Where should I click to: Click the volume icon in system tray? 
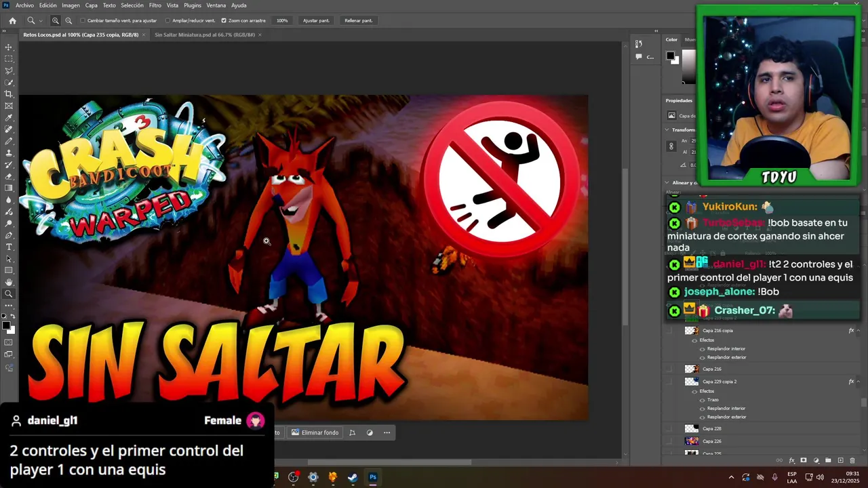[820, 477]
